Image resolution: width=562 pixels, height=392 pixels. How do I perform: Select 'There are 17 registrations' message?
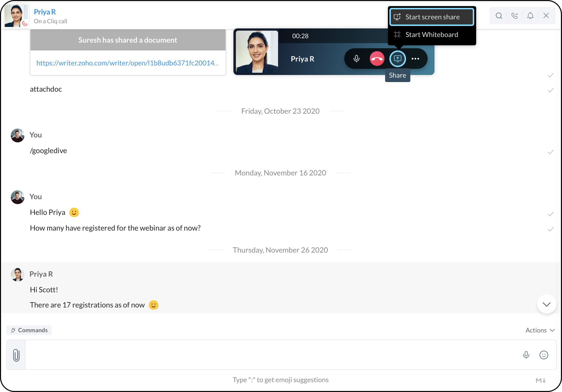[87, 305]
